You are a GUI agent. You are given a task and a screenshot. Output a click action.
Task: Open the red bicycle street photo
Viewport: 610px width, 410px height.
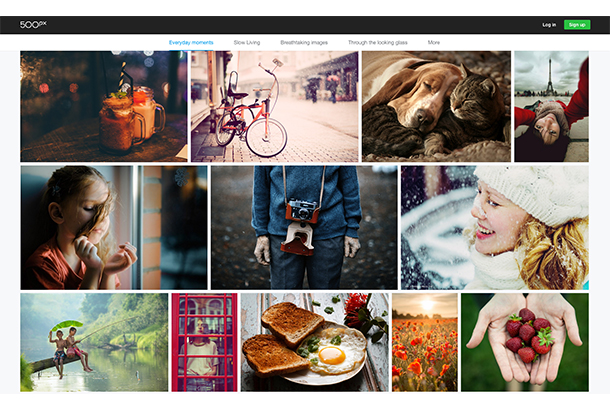point(274,107)
